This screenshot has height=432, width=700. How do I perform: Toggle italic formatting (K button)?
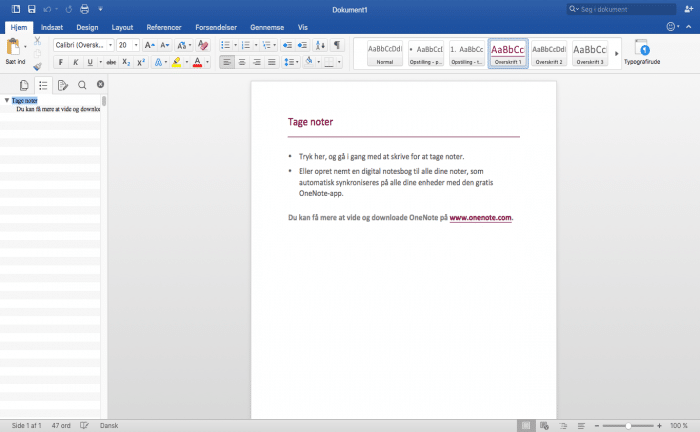point(74,62)
